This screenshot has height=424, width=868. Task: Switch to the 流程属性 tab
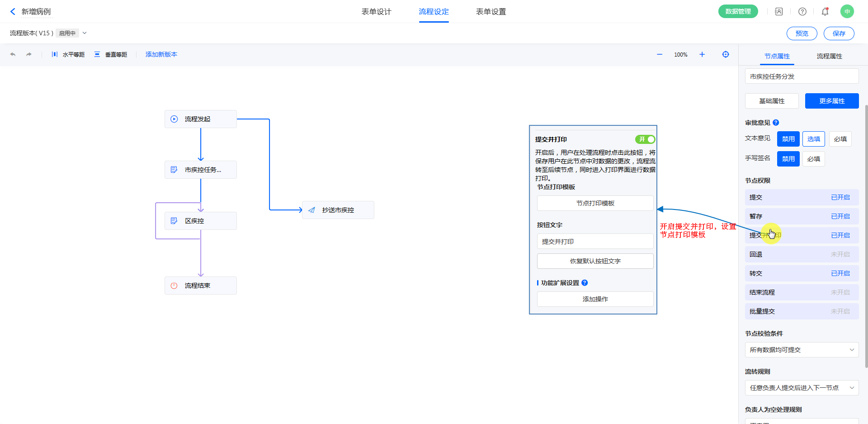pyautogui.click(x=829, y=56)
